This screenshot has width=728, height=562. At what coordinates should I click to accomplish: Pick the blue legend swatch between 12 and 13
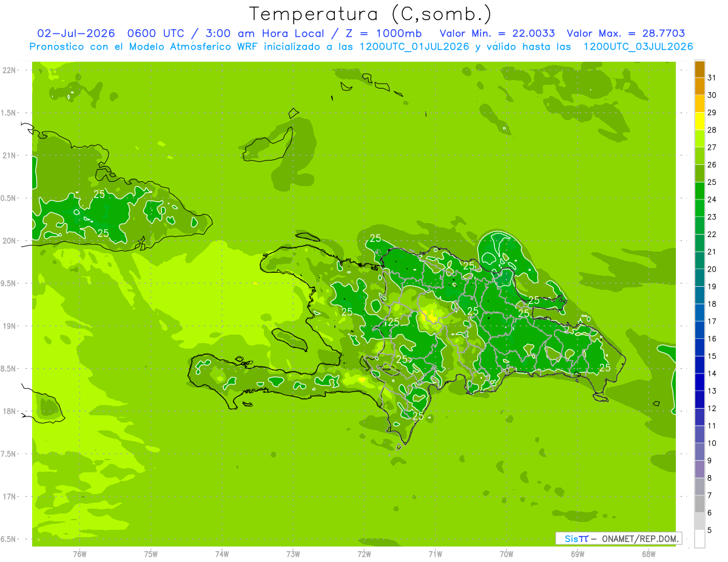[x=699, y=400]
